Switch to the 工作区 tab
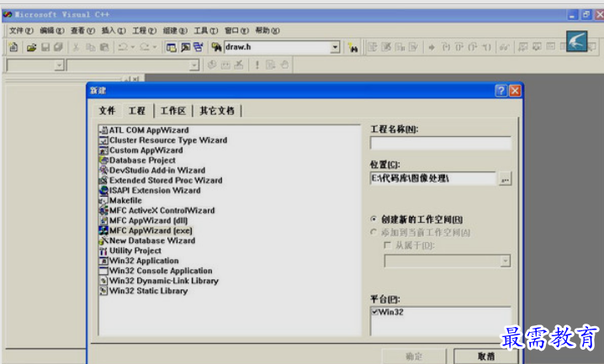This screenshot has width=604, height=364. point(173,111)
